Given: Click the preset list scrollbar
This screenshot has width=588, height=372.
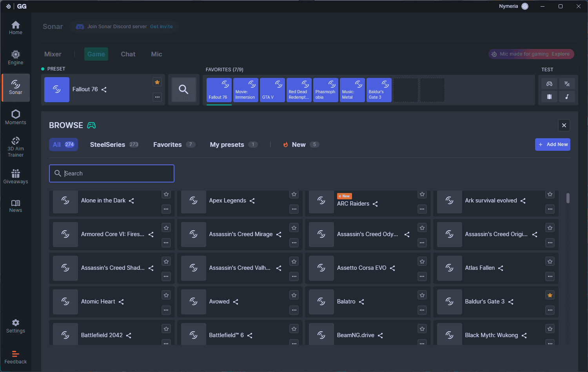Looking at the screenshot, I should point(568,198).
